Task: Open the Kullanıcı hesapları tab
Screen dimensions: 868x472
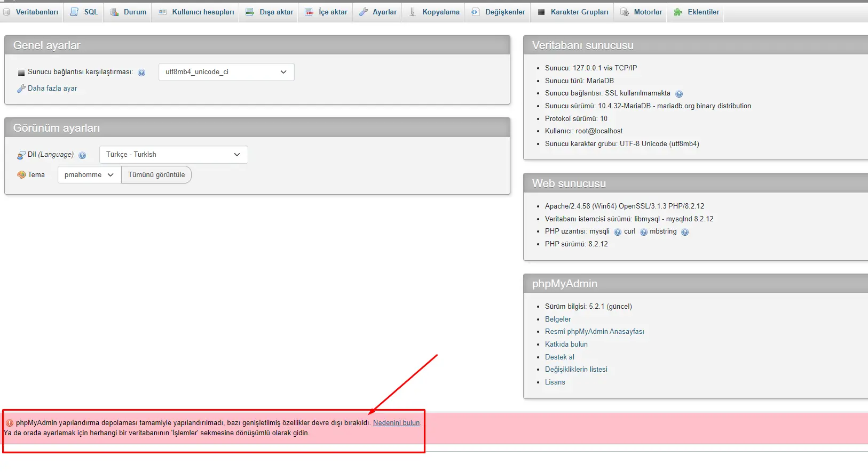Action: [196, 12]
